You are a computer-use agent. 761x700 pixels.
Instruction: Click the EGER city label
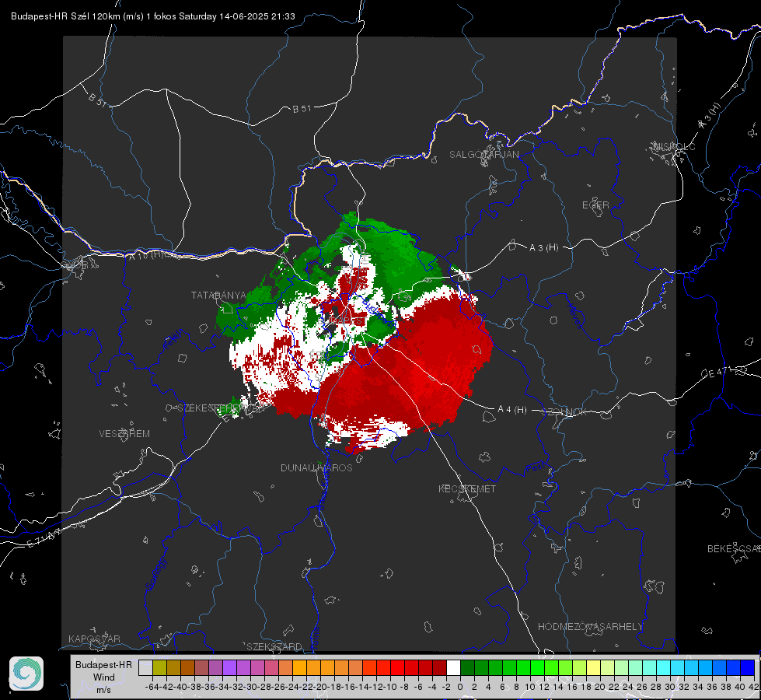(x=595, y=205)
